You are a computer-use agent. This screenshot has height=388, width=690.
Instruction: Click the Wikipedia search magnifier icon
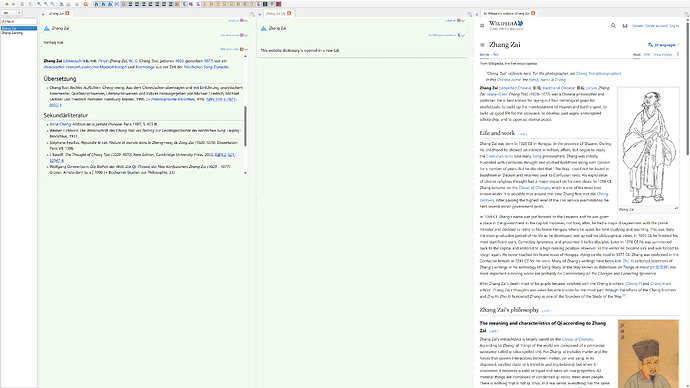pyautogui.click(x=613, y=26)
